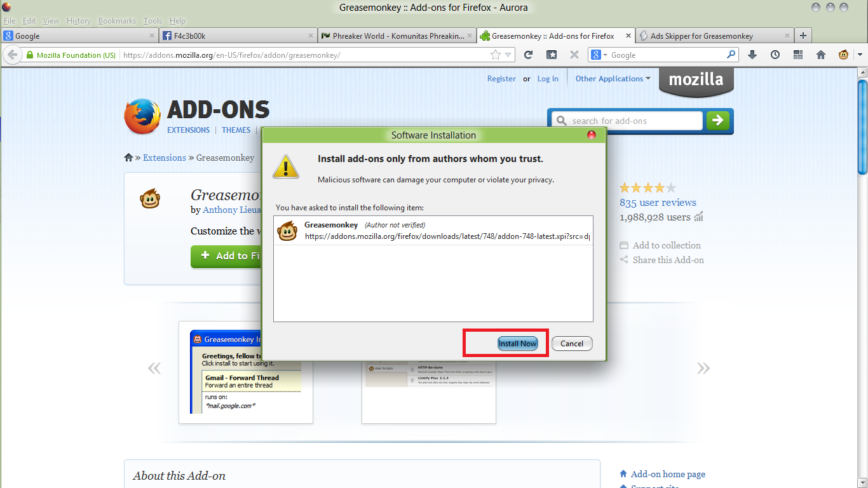Show previous screenshots with left chevron
Image resolution: width=868 pixels, height=488 pixels.
click(x=154, y=368)
